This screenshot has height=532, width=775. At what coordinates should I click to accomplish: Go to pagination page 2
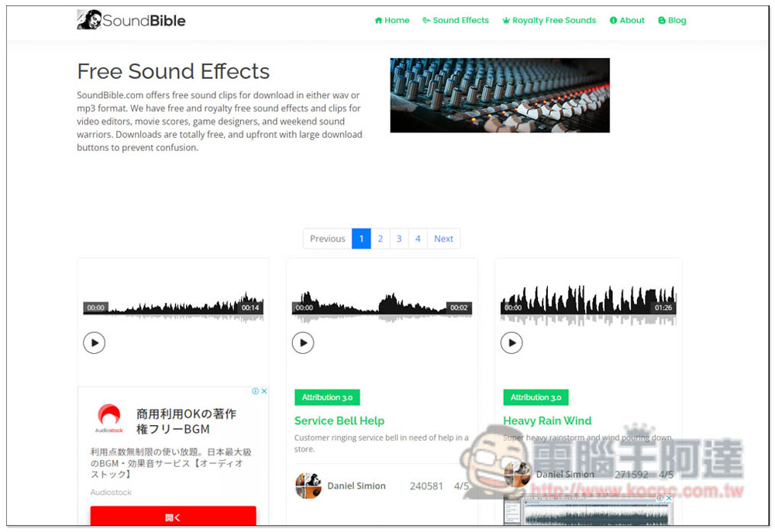point(380,239)
